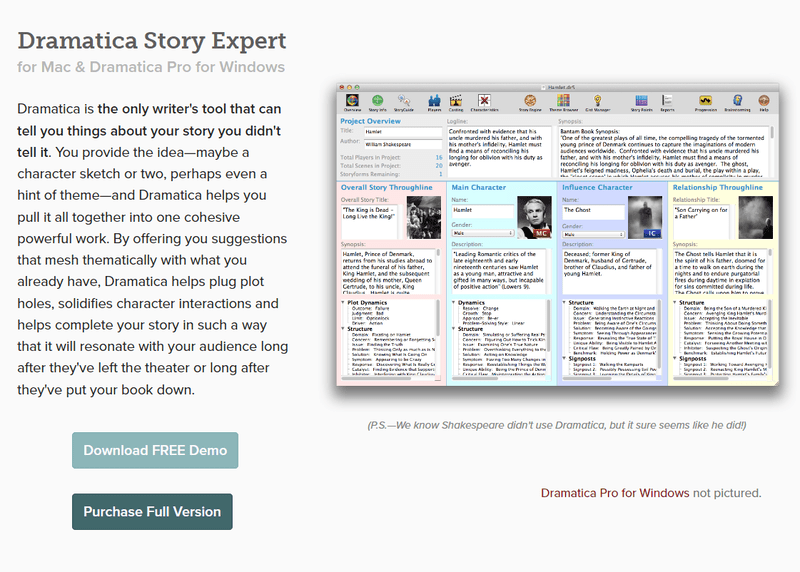Image resolution: width=800 pixels, height=572 pixels.
Task: Click the Relationship Throughline heading
Action: point(718,187)
